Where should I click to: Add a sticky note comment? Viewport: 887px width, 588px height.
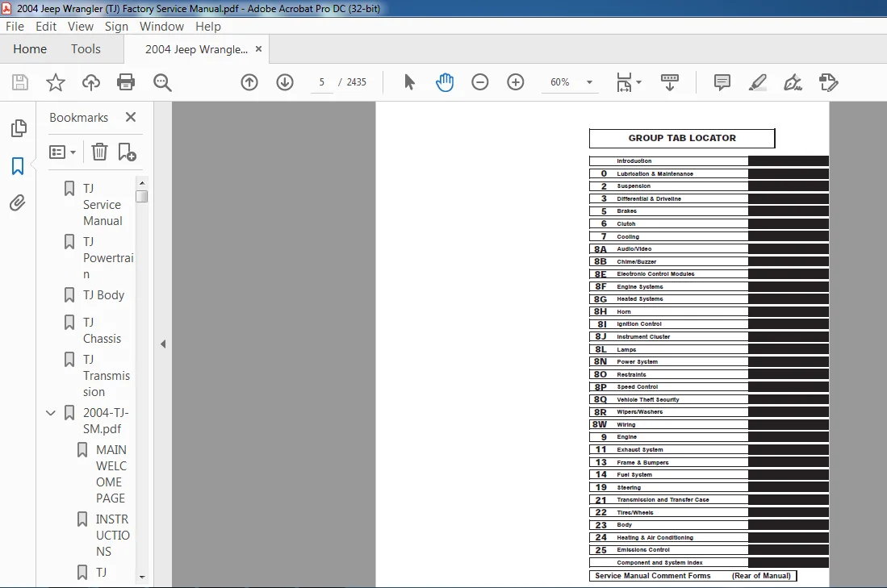[x=722, y=82]
